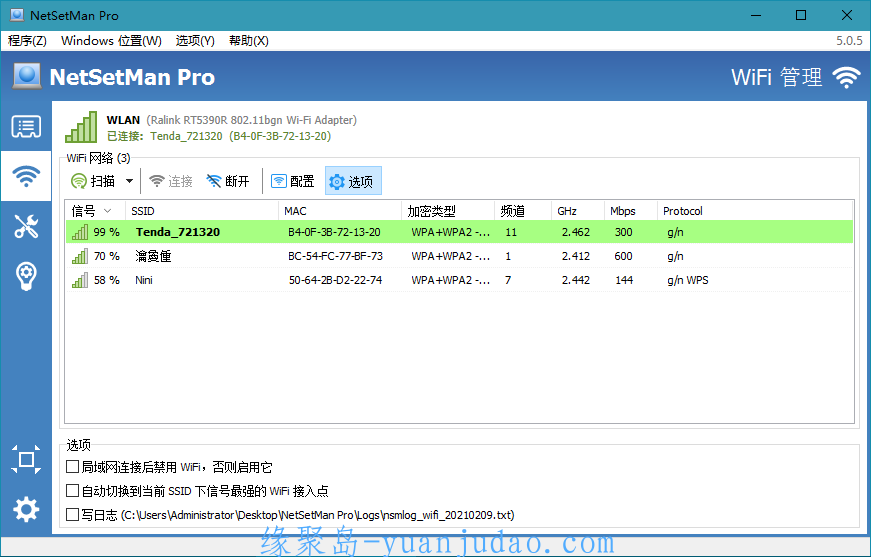
Task: Open the Profiles sidebar icon
Action: pyautogui.click(x=26, y=127)
